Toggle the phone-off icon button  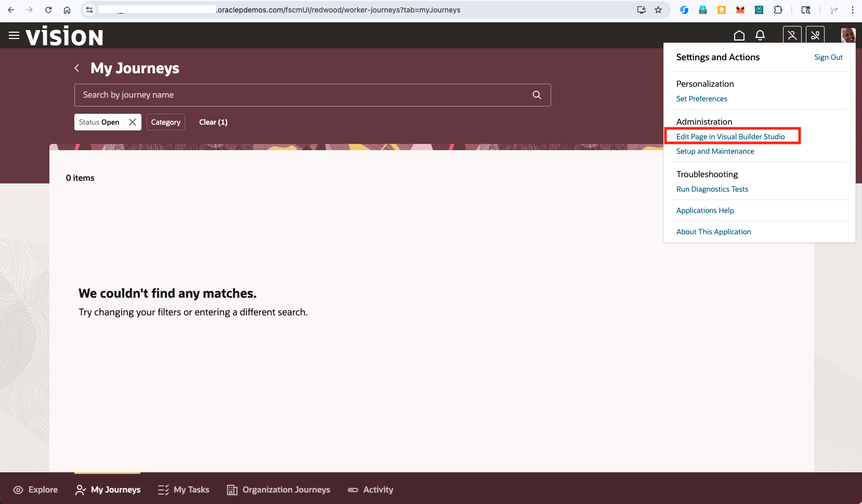pos(815,35)
